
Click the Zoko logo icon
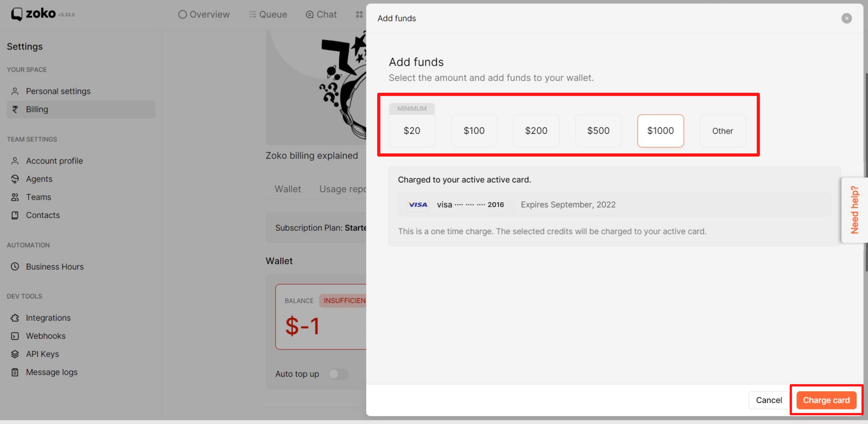(x=17, y=14)
